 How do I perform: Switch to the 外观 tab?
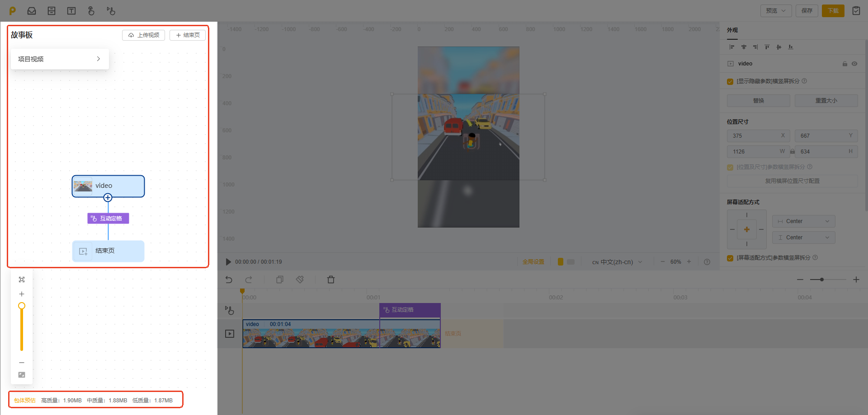tap(732, 30)
